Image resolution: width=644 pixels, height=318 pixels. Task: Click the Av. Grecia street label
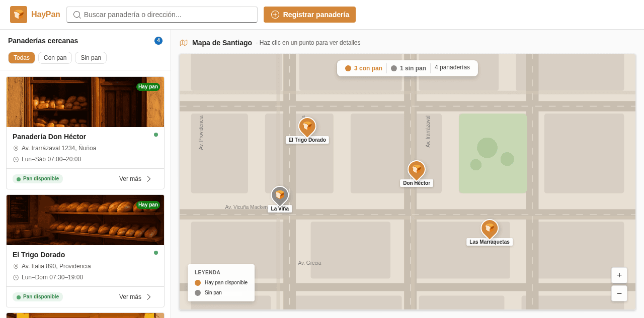[x=309, y=263]
